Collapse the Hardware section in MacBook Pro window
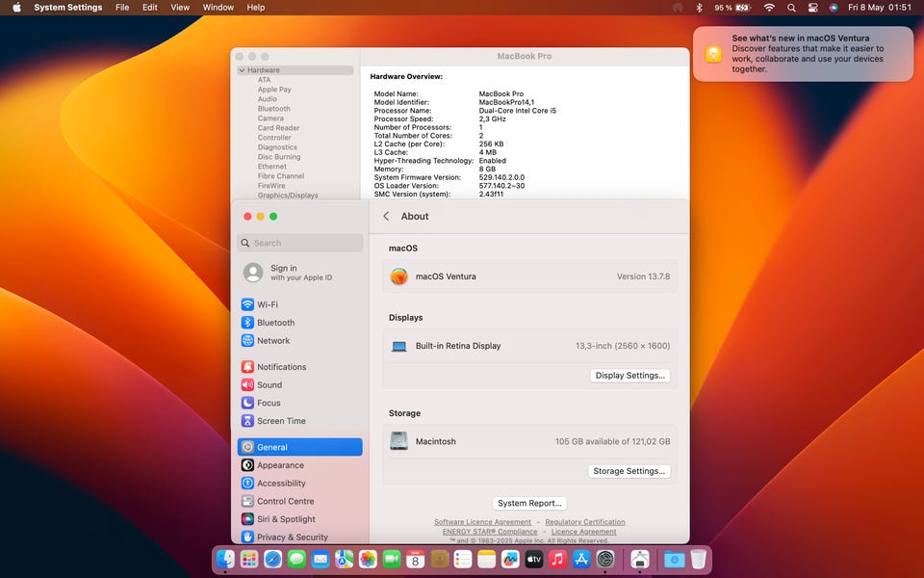 point(242,70)
